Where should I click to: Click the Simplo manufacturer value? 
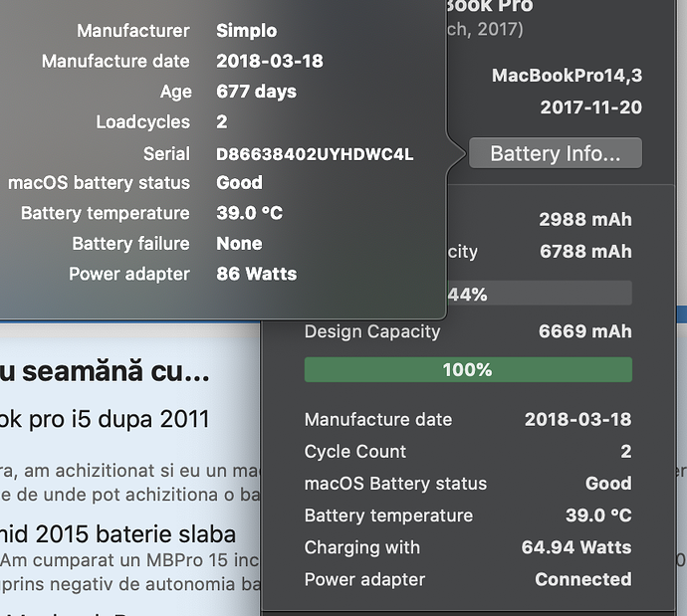click(247, 31)
